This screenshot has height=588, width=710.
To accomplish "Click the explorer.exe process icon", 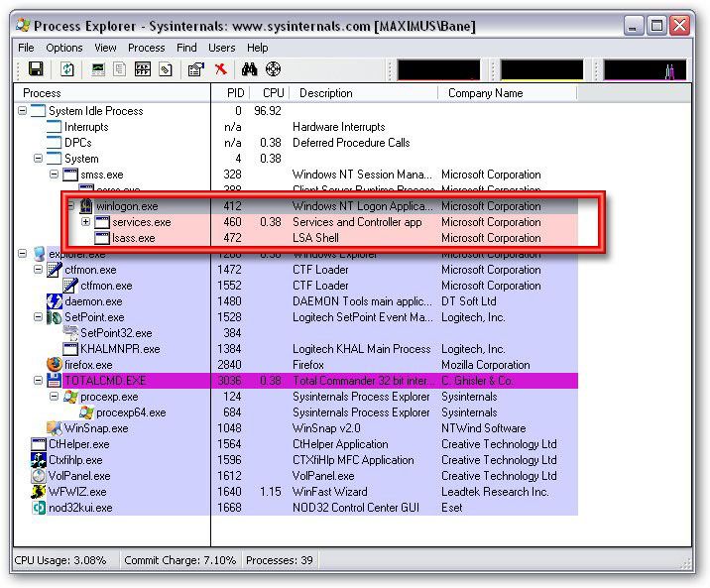I will (x=39, y=254).
